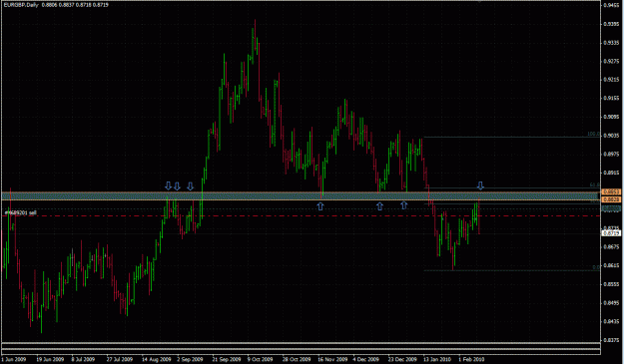Click the '8 Jul 2009' date label
The height and width of the screenshot is (364, 624).
pos(83,359)
